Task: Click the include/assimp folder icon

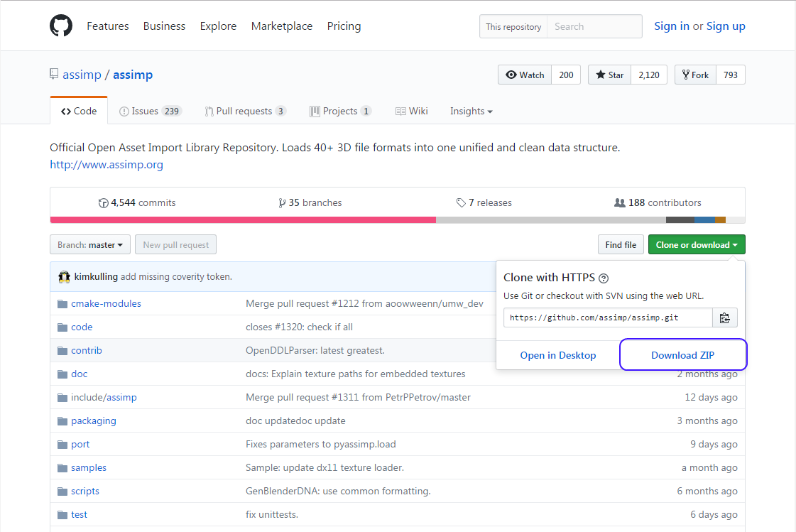Action: [62, 398]
